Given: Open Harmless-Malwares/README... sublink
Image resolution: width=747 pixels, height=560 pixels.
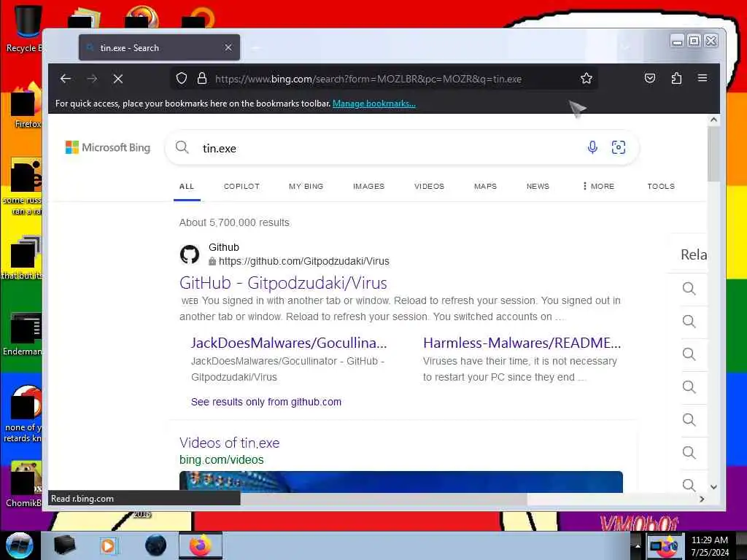Looking at the screenshot, I should point(522,343).
